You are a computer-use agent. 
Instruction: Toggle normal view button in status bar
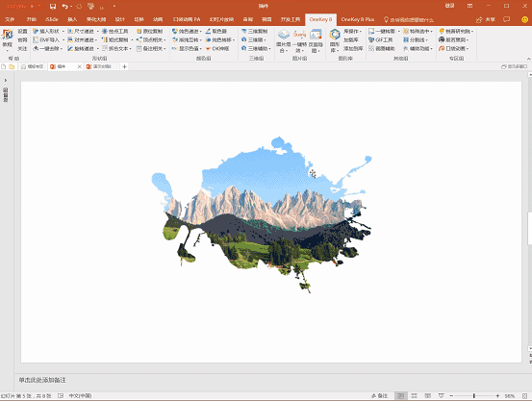click(x=401, y=395)
